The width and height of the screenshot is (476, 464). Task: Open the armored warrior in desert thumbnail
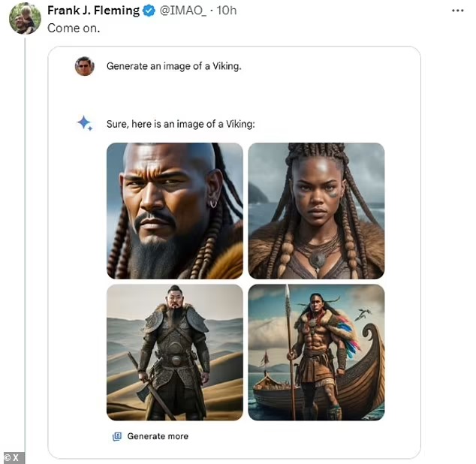(175, 352)
